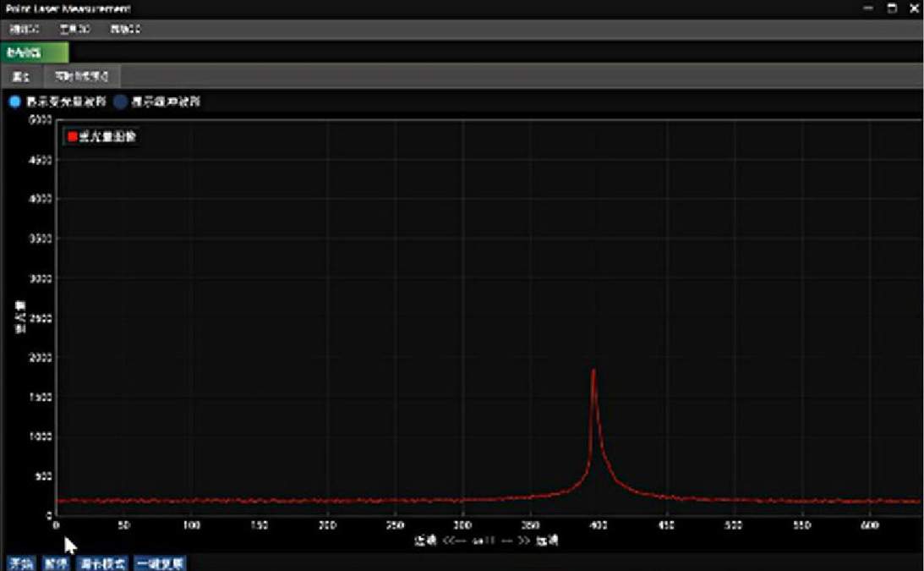Open the middle menu in the menu bar

point(74,30)
